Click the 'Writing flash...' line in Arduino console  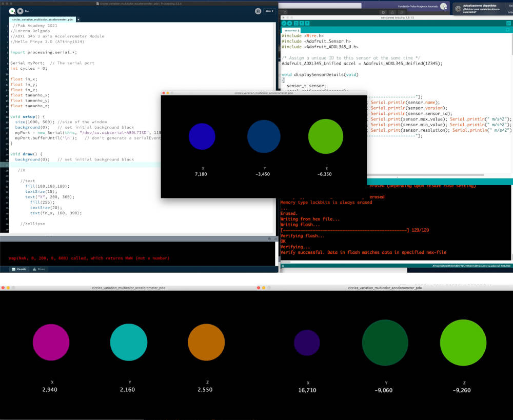300,225
